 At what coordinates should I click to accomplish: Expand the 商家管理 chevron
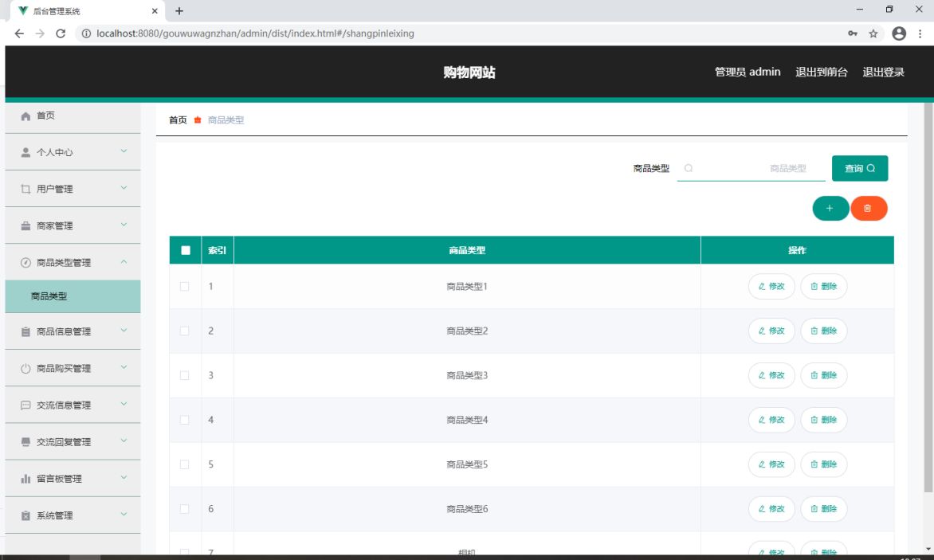124,225
